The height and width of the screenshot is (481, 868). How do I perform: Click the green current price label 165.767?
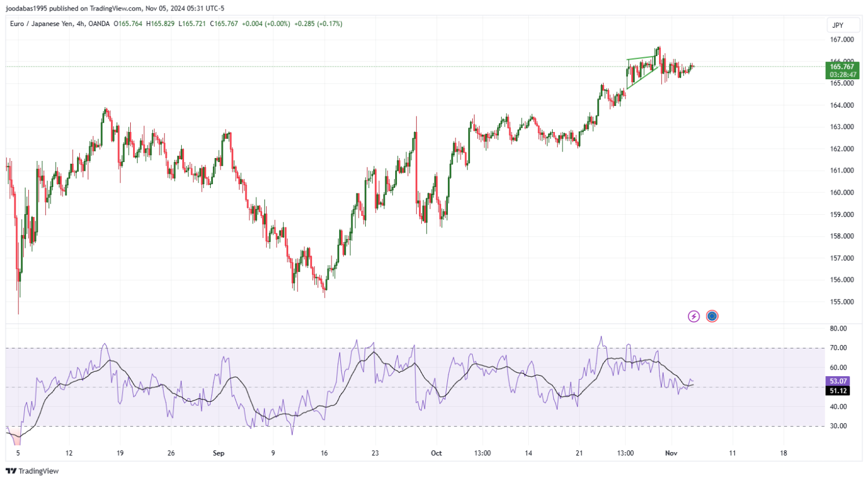point(842,67)
